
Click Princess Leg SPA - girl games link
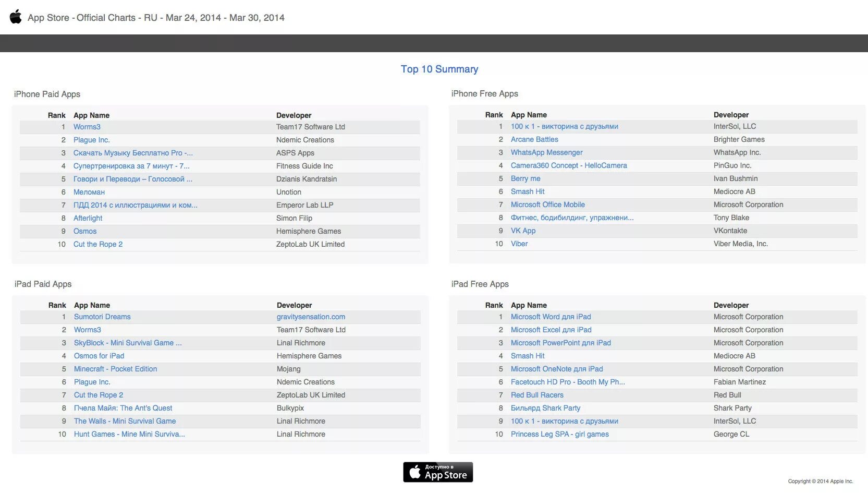(560, 434)
